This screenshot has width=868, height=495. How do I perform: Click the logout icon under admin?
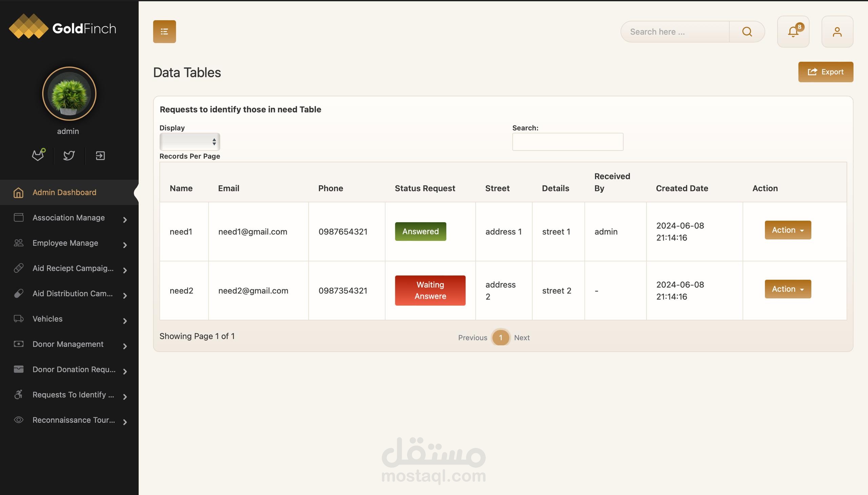click(100, 156)
